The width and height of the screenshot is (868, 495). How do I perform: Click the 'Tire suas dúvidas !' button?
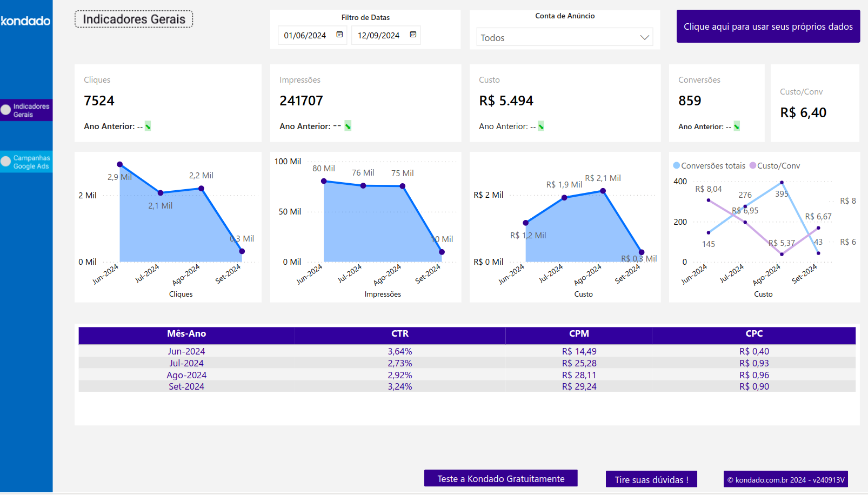(651, 479)
